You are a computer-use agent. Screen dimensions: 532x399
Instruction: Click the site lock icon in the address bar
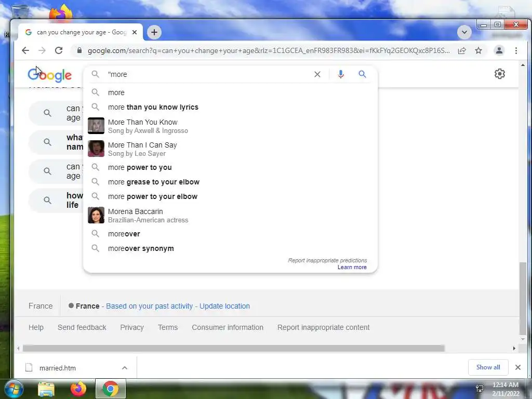tap(79, 50)
